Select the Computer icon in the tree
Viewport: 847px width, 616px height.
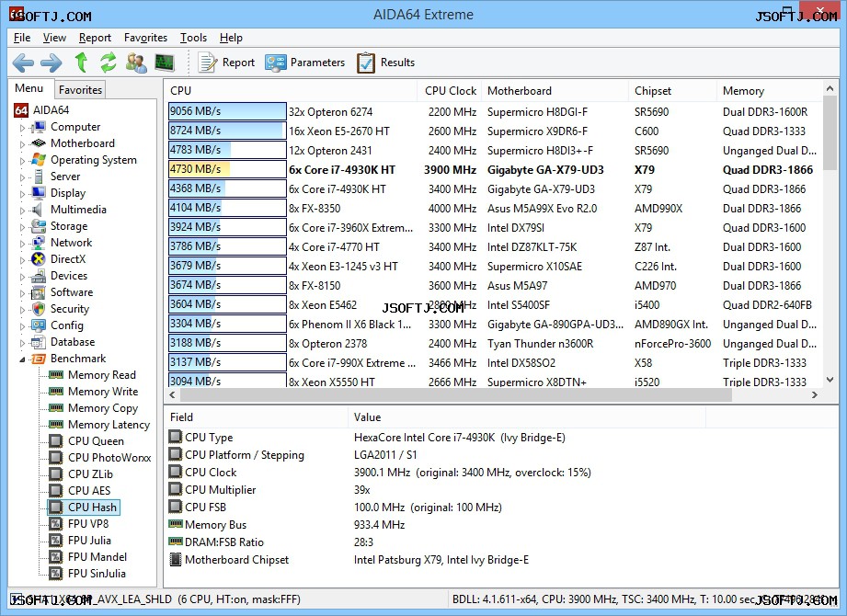pyautogui.click(x=39, y=127)
